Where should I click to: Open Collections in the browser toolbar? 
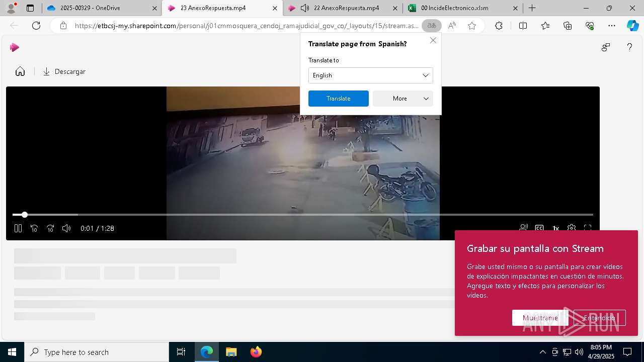pos(568,26)
